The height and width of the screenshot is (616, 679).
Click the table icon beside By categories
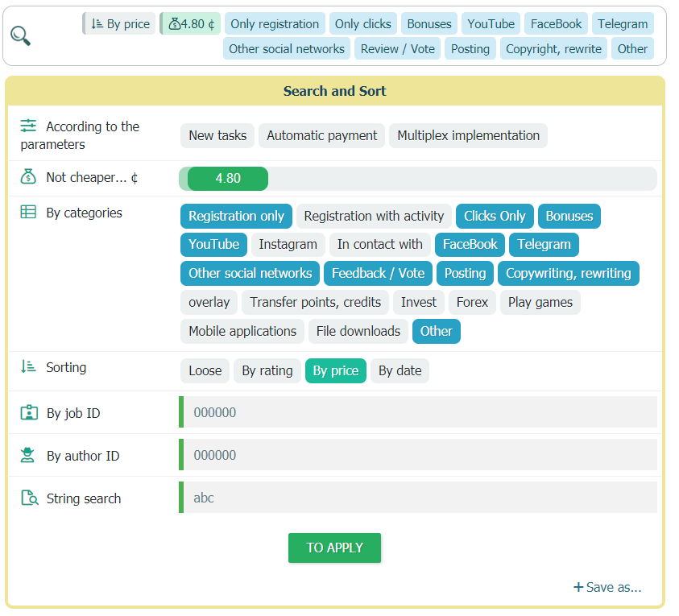click(x=28, y=212)
